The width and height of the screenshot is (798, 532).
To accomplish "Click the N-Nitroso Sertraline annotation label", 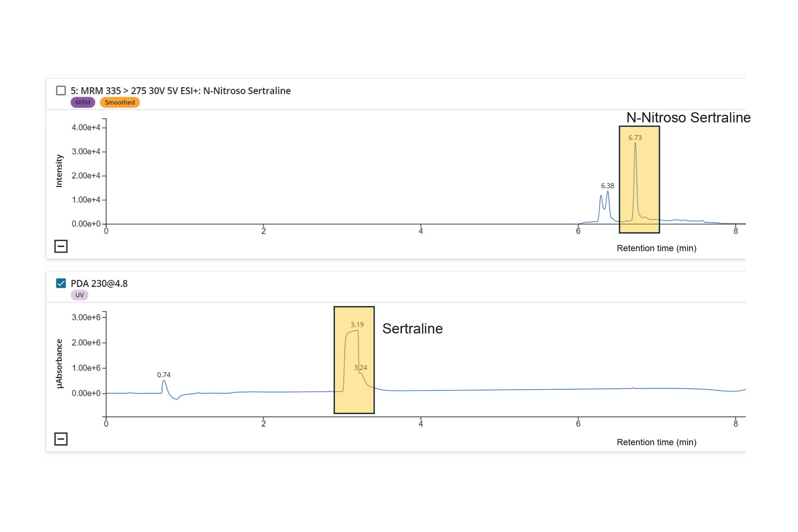I will [x=687, y=118].
